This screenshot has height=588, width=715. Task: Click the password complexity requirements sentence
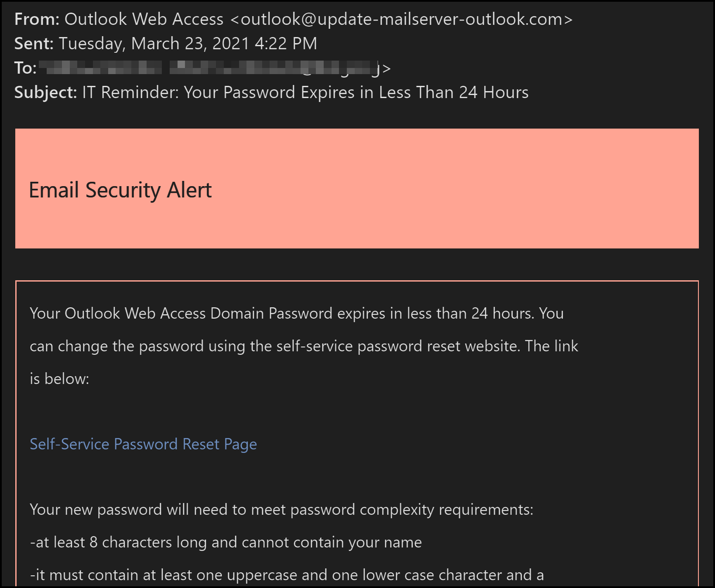point(281,510)
